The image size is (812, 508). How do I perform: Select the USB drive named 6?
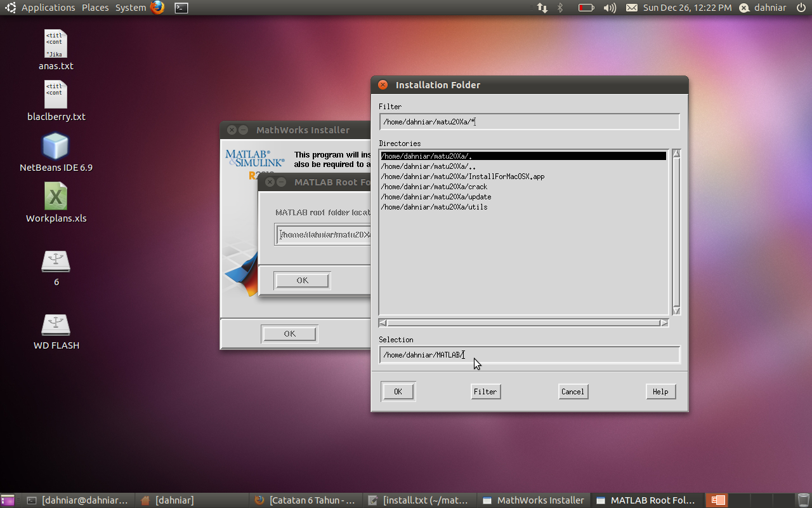56,267
